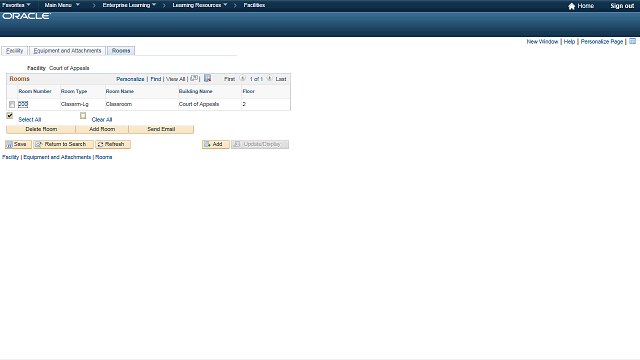Open the New Window link

[x=542, y=42]
